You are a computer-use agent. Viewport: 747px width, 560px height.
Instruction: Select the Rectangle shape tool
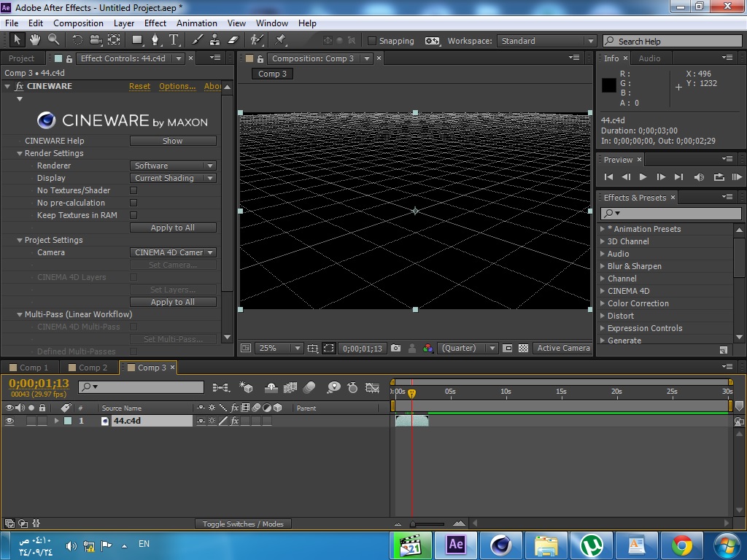137,40
